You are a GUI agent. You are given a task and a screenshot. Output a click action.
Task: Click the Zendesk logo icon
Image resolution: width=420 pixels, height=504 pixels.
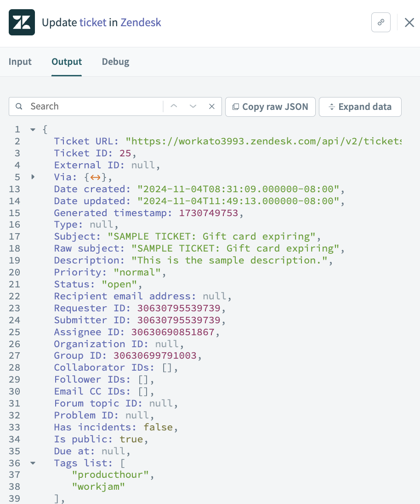pyautogui.click(x=21, y=22)
